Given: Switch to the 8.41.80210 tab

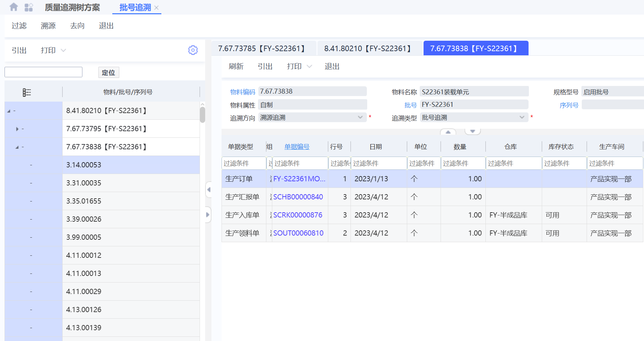Looking at the screenshot, I should point(368,48).
